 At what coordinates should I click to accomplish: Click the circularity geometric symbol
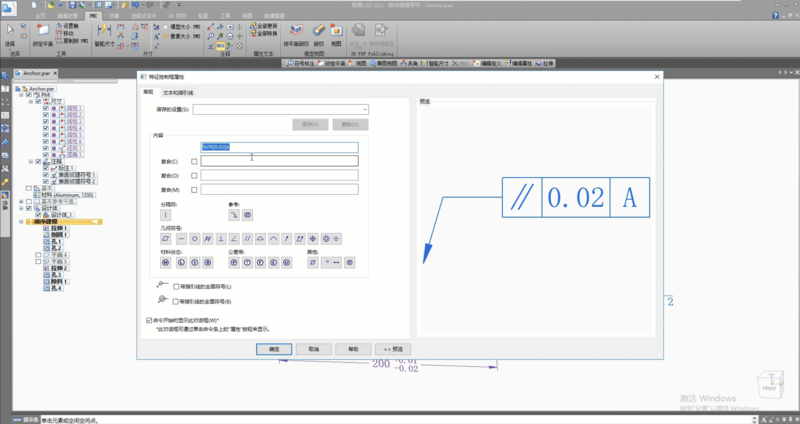tap(193, 238)
